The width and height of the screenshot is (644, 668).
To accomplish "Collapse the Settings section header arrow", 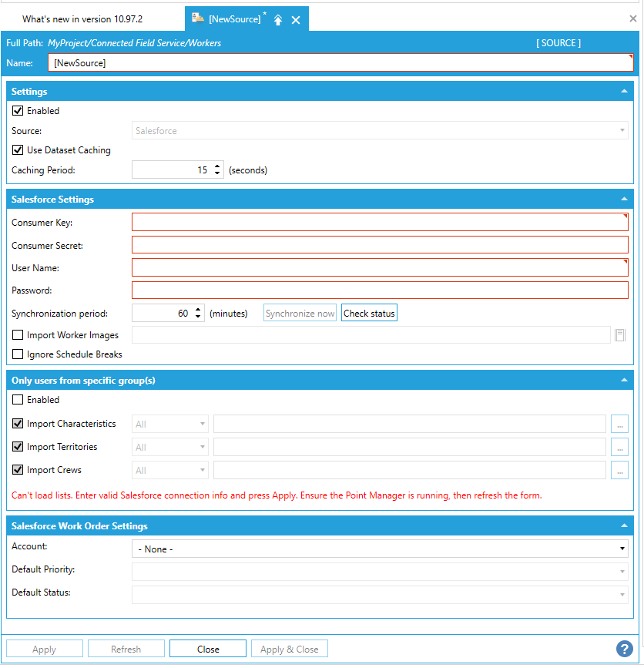I will [624, 92].
